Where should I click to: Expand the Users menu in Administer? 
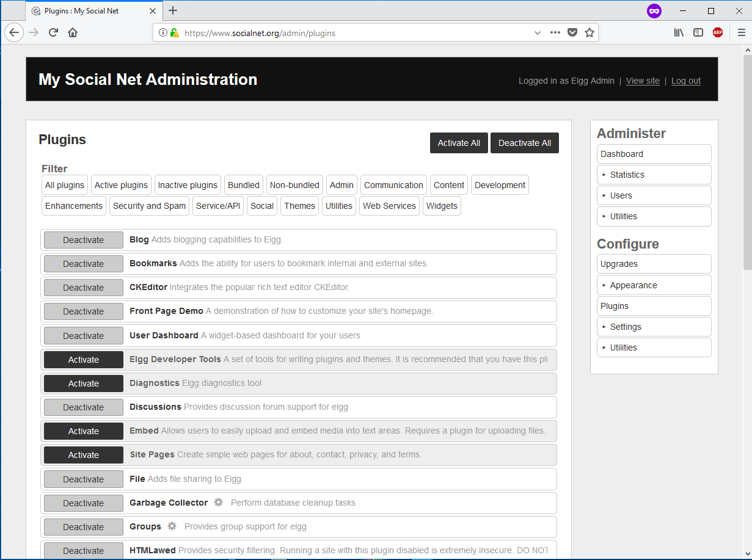click(x=654, y=195)
